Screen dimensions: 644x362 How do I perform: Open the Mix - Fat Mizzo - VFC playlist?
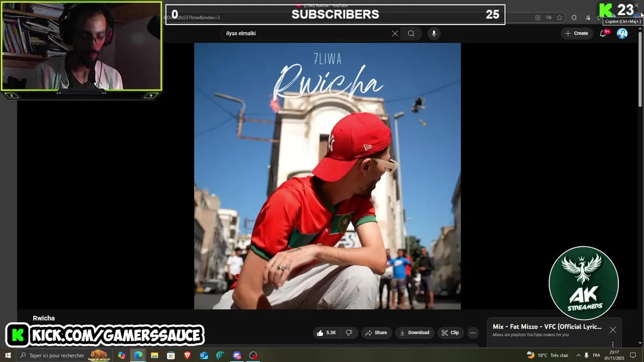[547, 327]
